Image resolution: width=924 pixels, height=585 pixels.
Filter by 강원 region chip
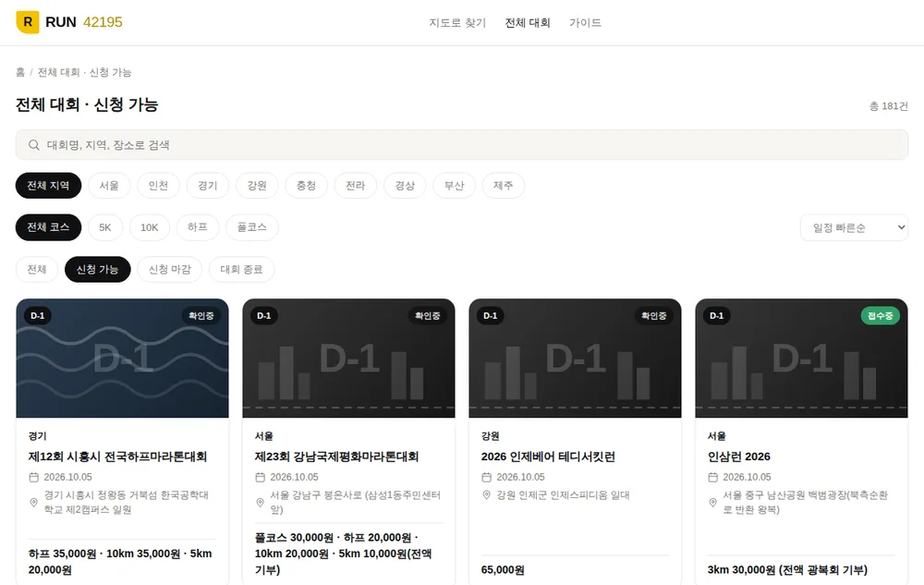pos(257,186)
